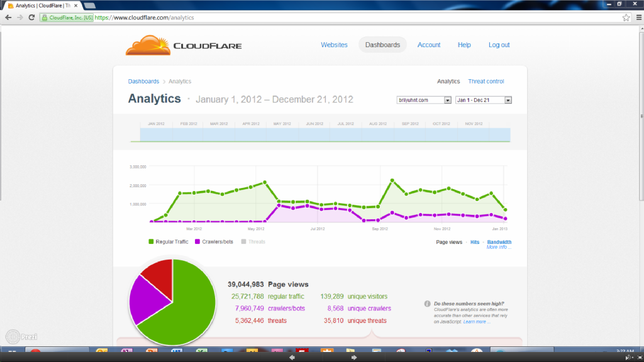Click the More info link
Screen dimensions: 644x362
(498, 248)
